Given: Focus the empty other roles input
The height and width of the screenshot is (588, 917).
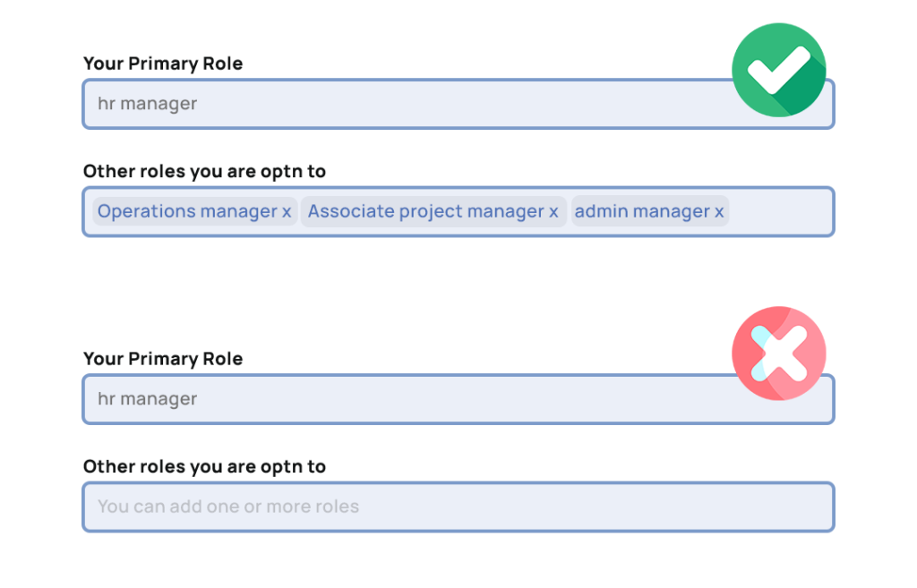Looking at the screenshot, I should click(x=458, y=507).
